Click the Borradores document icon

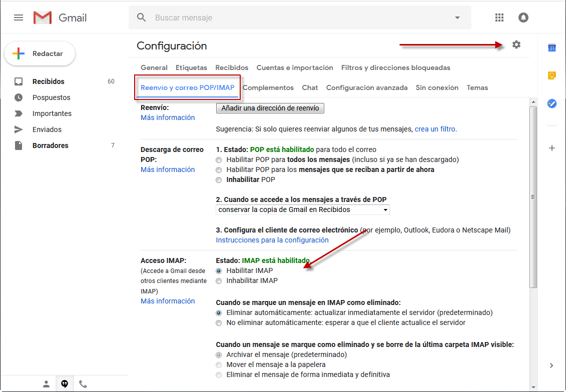[x=19, y=145]
